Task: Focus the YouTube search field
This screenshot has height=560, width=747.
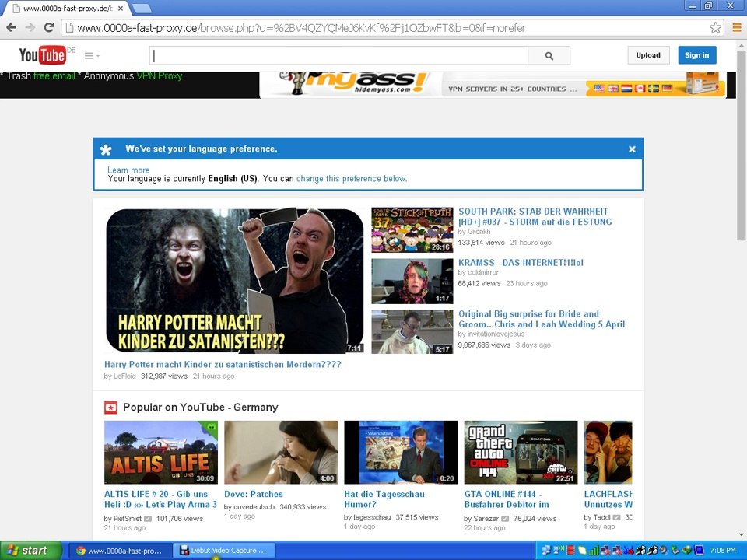Action: 338,56
